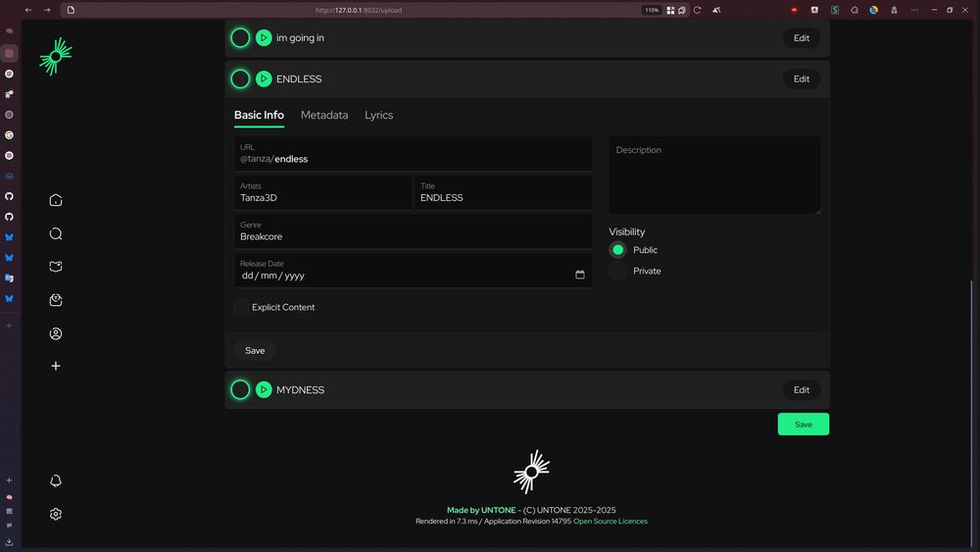The image size is (980, 552).
Task: Click the Description text area
Action: click(x=714, y=176)
